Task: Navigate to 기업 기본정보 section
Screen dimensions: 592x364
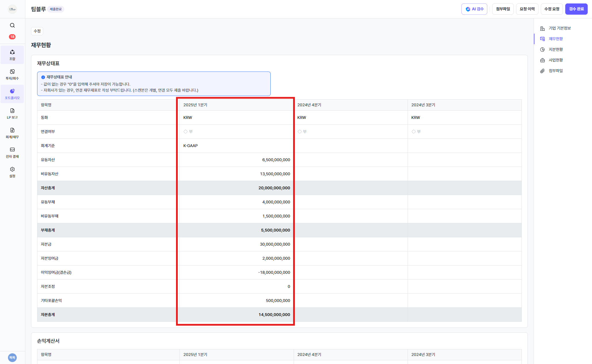Action: click(559, 28)
